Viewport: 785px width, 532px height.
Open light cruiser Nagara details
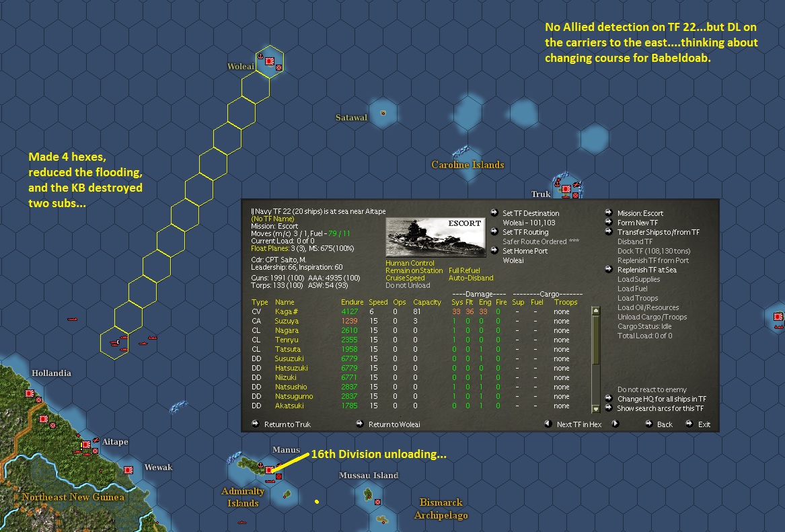coord(287,330)
